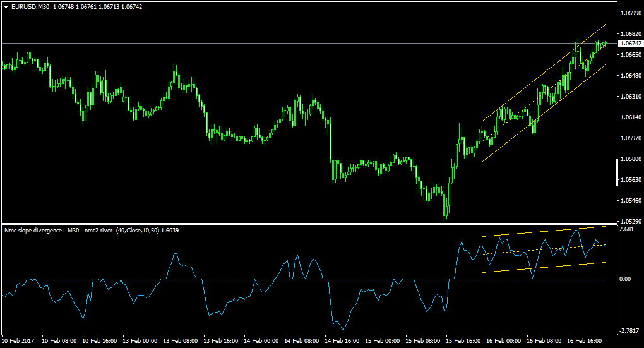Click the 14 Feb 08:00 time axis label
The width and height of the screenshot is (644, 348).
tap(301, 341)
